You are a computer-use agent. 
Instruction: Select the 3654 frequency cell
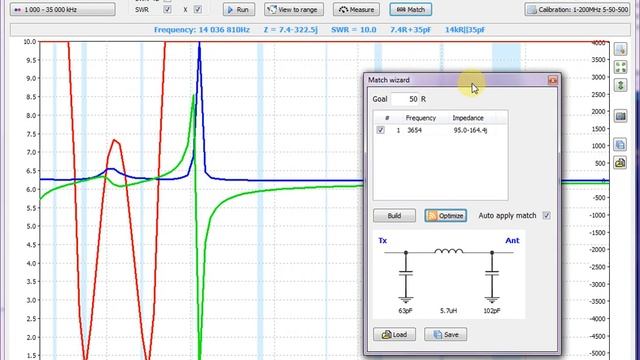415,130
